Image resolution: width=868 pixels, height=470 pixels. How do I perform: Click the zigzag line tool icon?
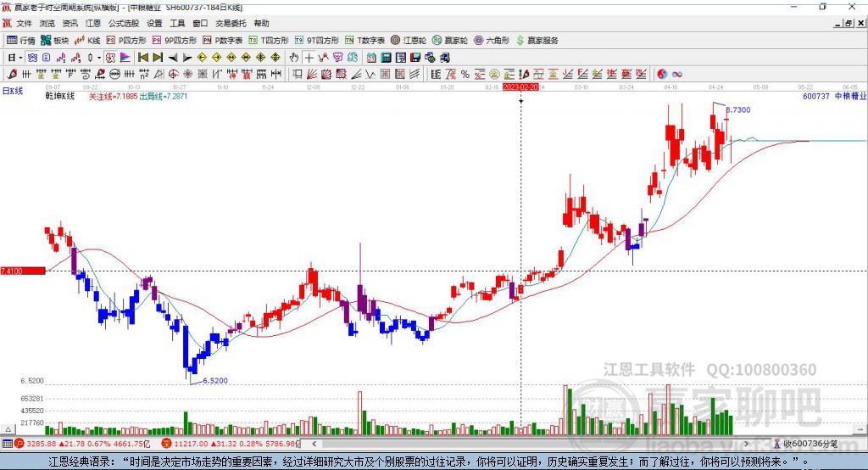tap(370, 74)
